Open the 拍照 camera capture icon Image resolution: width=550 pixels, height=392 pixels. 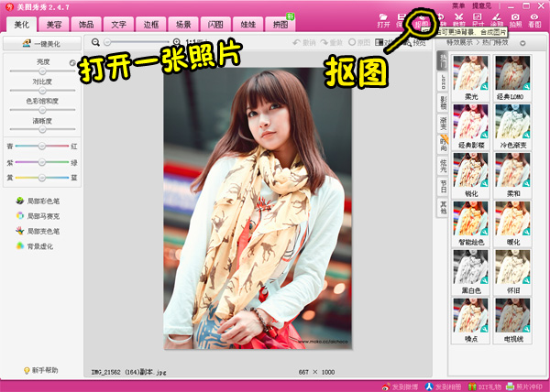coord(516,20)
